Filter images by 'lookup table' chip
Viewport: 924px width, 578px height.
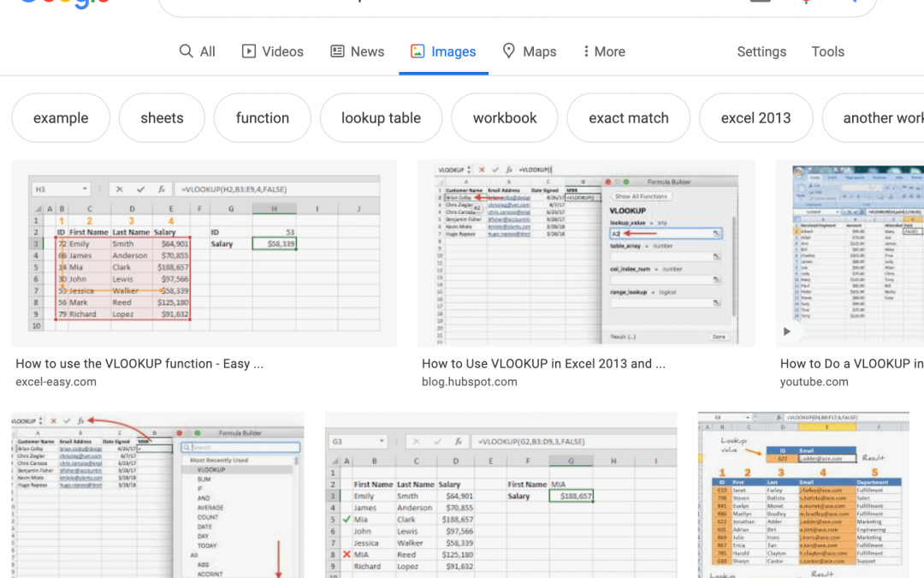(x=381, y=118)
